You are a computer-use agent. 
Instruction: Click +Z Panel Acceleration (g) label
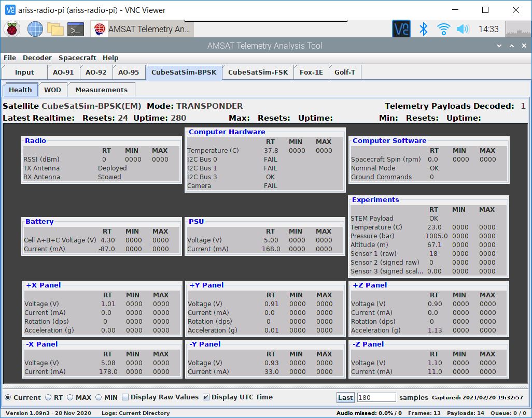[x=376, y=330]
